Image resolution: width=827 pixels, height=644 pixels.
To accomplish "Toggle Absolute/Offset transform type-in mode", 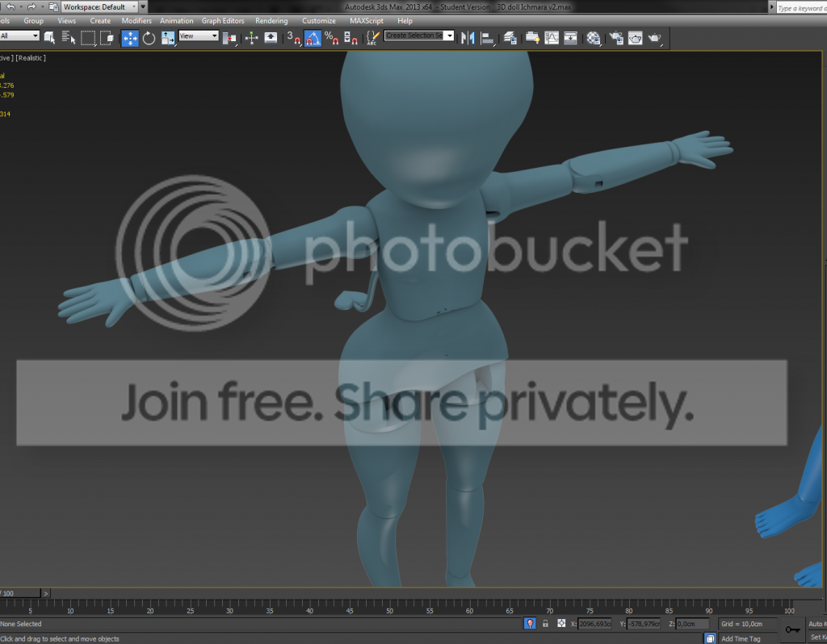I will (x=561, y=624).
